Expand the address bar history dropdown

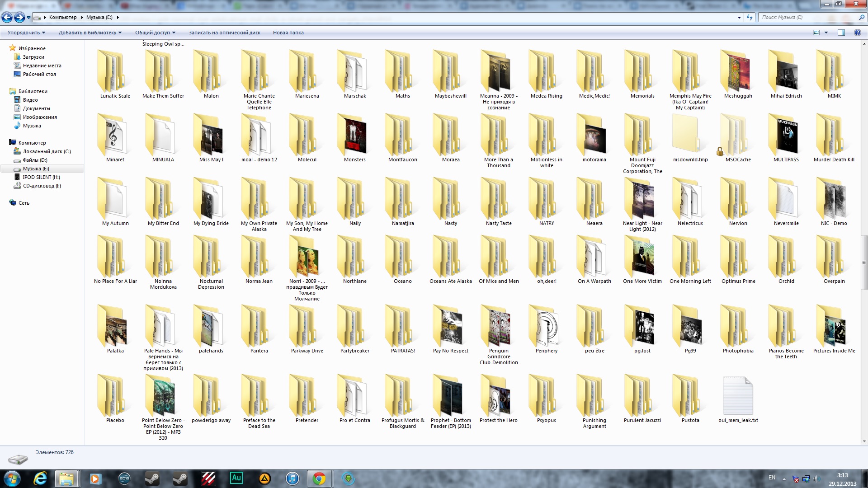pos(739,18)
